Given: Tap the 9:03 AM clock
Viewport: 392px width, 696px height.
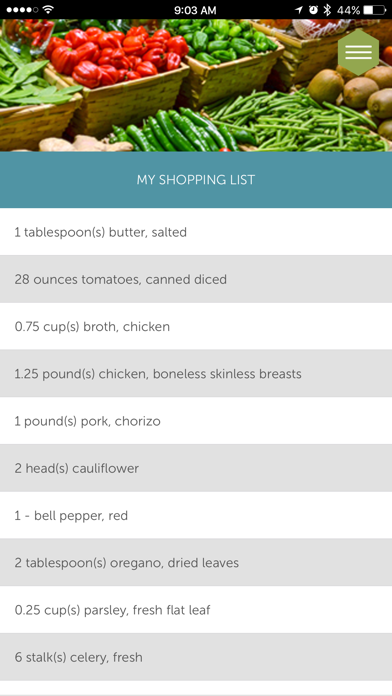Looking at the screenshot, I should pos(195,10).
